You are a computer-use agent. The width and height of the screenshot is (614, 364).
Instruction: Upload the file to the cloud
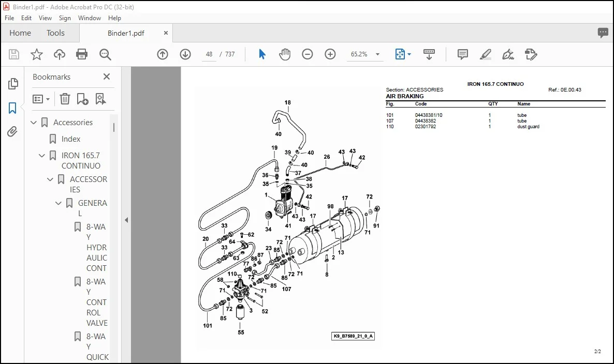click(x=60, y=54)
